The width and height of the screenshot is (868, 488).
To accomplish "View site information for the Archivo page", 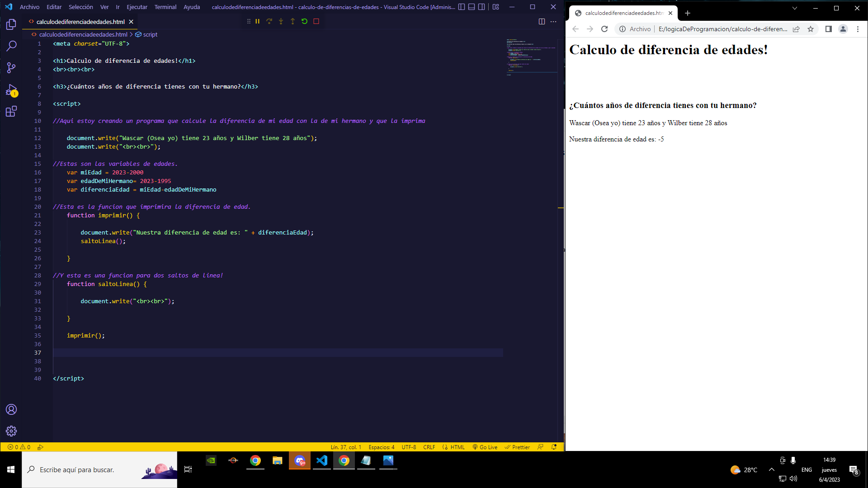I will point(635,29).
